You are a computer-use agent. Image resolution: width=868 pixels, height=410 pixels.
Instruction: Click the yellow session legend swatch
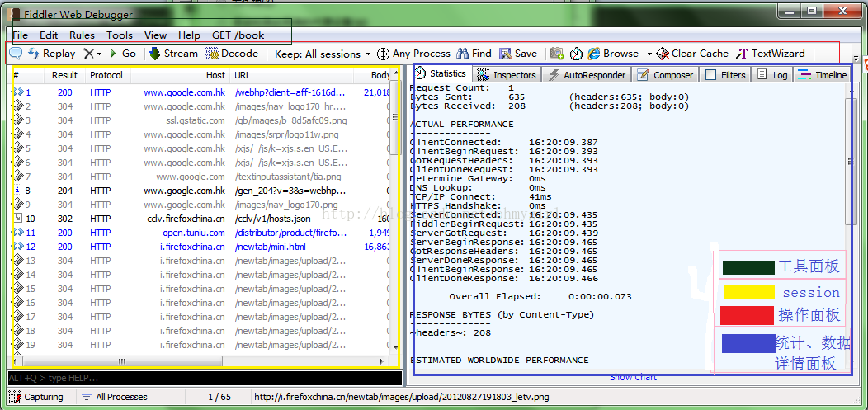[748, 292]
